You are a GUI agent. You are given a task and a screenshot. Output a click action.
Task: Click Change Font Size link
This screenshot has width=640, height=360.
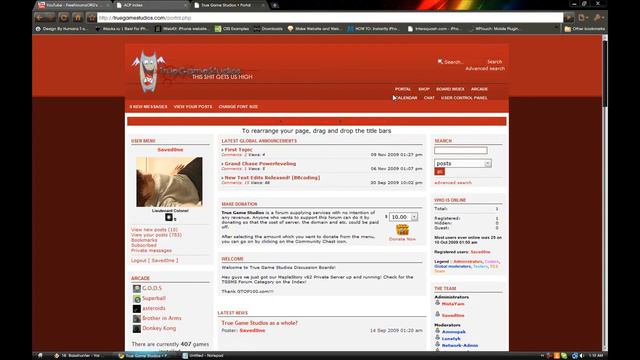pos(238,107)
